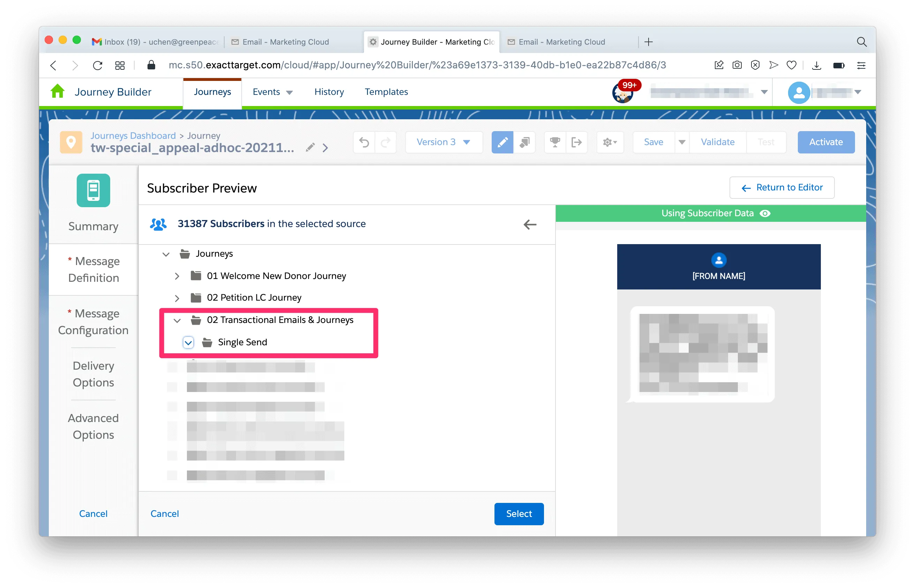Click the downloads icon in browser toolbar
The image size is (915, 588).
click(x=816, y=65)
